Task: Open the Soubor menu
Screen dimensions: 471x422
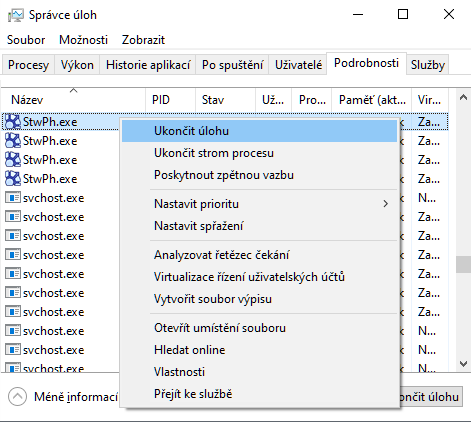Action: (x=26, y=40)
